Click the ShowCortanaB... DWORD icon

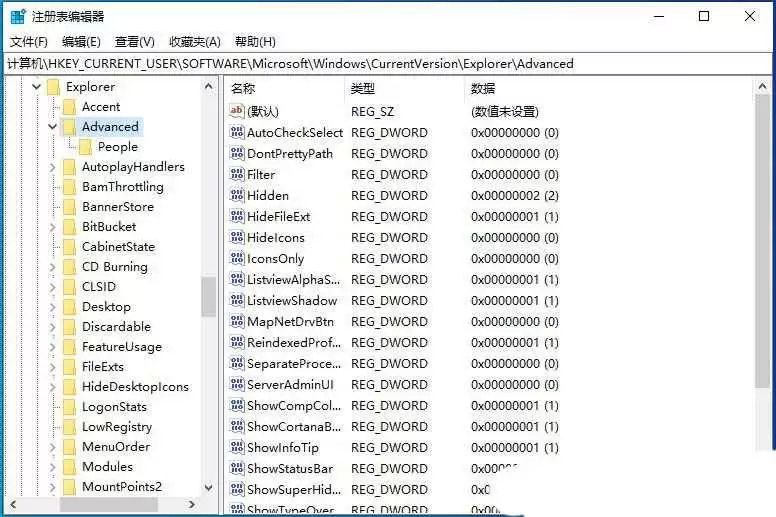pos(237,426)
